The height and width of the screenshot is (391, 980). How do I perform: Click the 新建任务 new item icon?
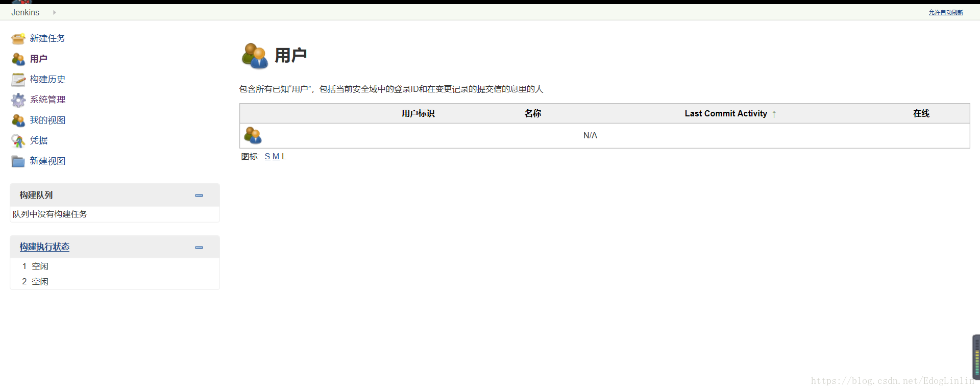[x=18, y=38]
